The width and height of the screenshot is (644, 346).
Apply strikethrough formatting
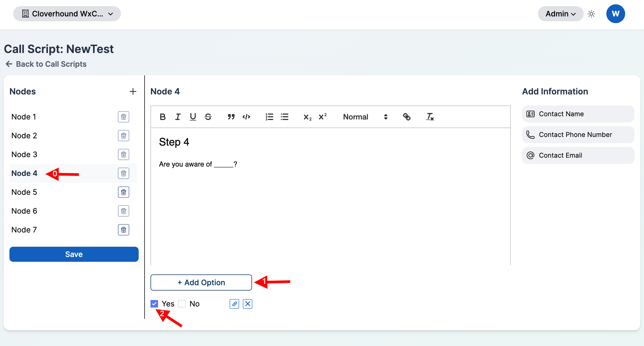coord(208,117)
